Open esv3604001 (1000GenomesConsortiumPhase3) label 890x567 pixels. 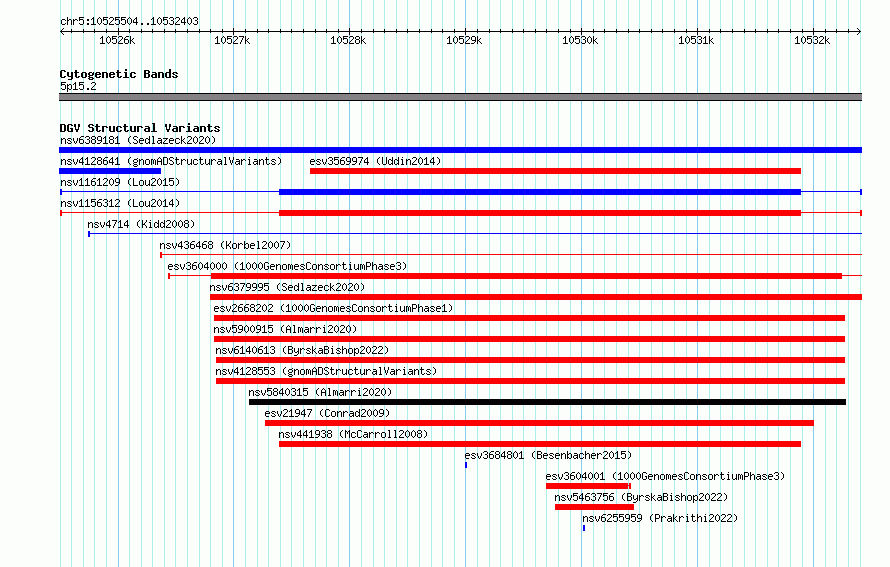point(665,476)
